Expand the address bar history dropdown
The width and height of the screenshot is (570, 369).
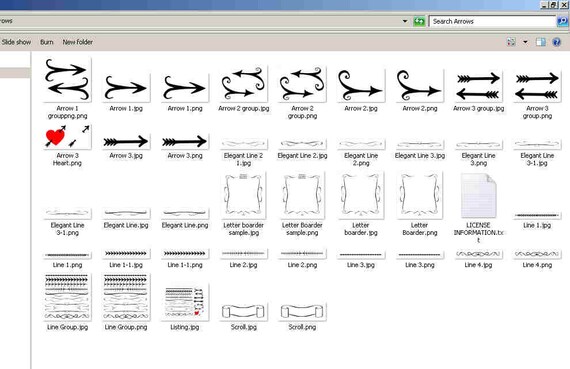pos(405,21)
